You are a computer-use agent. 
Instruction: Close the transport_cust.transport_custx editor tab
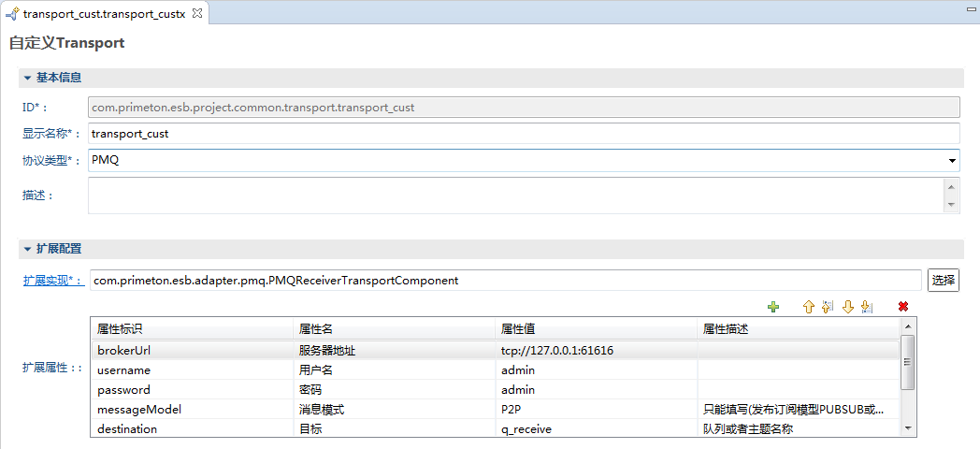click(x=197, y=13)
